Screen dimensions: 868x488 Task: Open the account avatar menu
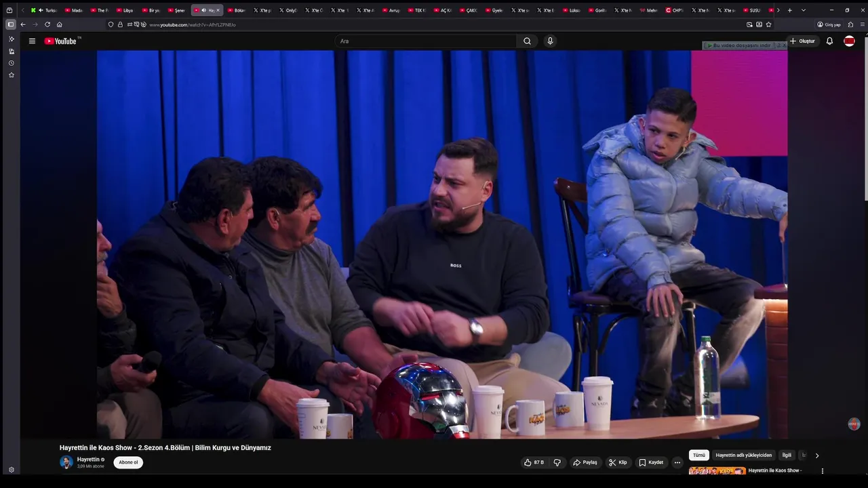coord(849,41)
